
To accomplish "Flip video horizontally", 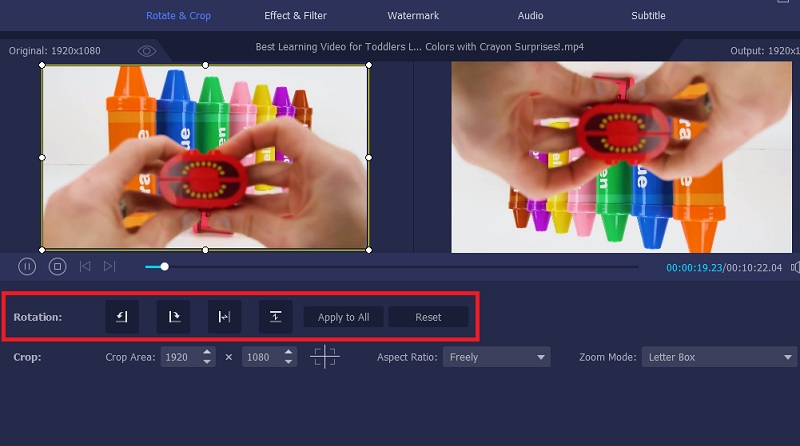I will click(x=224, y=317).
